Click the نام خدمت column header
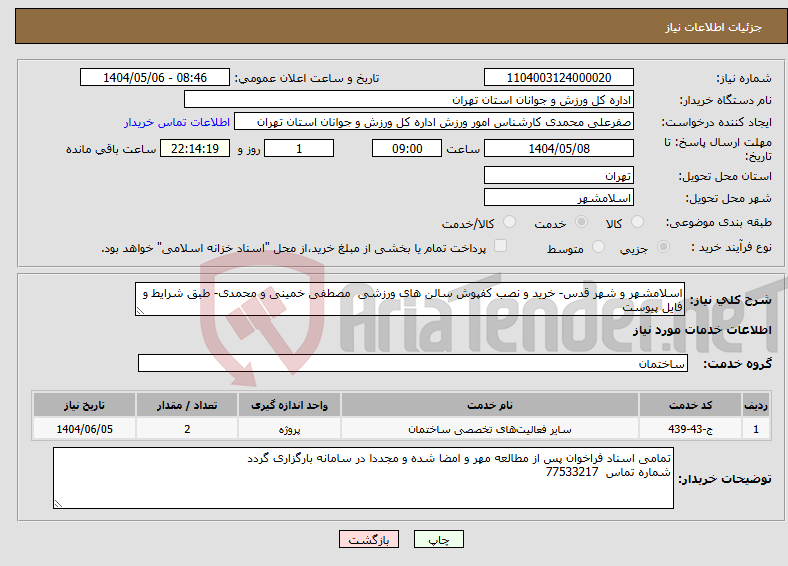This screenshot has width=788, height=566. [x=489, y=405]
